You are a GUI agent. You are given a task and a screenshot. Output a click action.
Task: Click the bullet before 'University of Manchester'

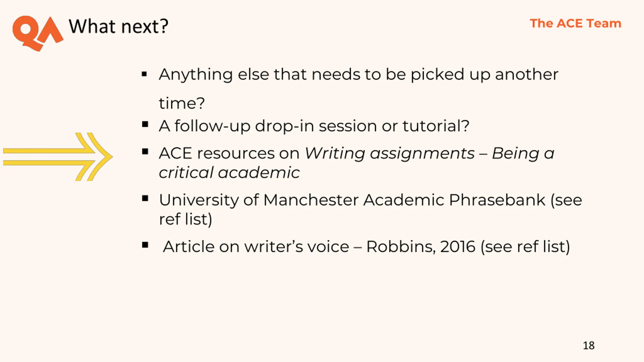(x=145, y=198)
